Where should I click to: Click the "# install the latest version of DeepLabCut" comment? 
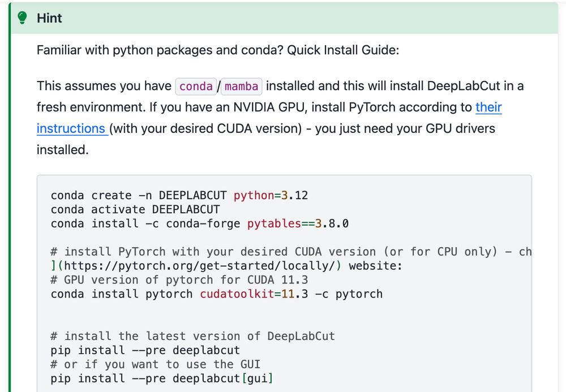193,336
